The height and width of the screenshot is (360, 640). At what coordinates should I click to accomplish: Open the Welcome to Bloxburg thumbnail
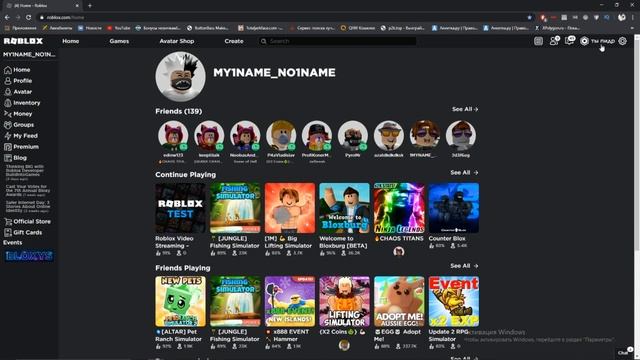click(x=344, y=208)
